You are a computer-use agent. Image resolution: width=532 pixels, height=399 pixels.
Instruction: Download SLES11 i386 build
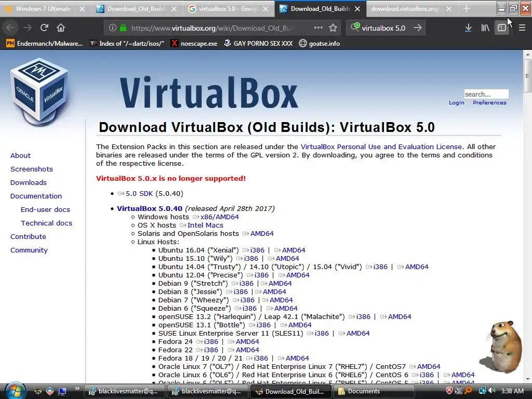click(322, 333)
